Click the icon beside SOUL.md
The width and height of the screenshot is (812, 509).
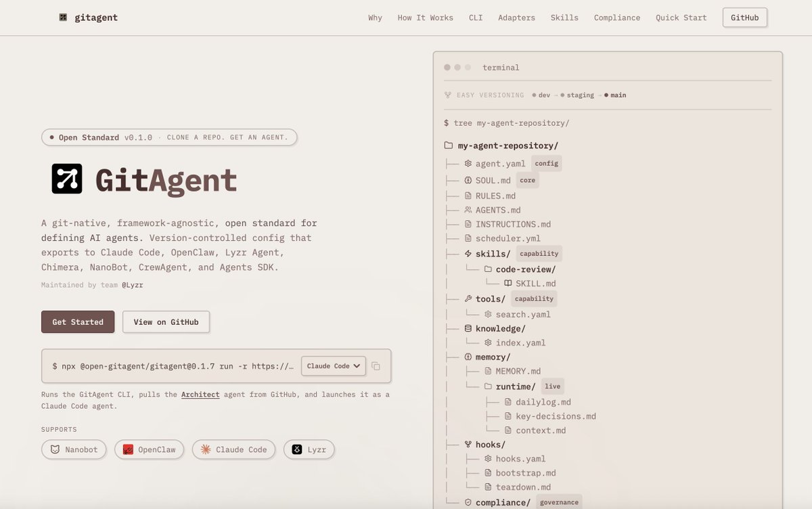pyautogui.click(x=468, y=181)
